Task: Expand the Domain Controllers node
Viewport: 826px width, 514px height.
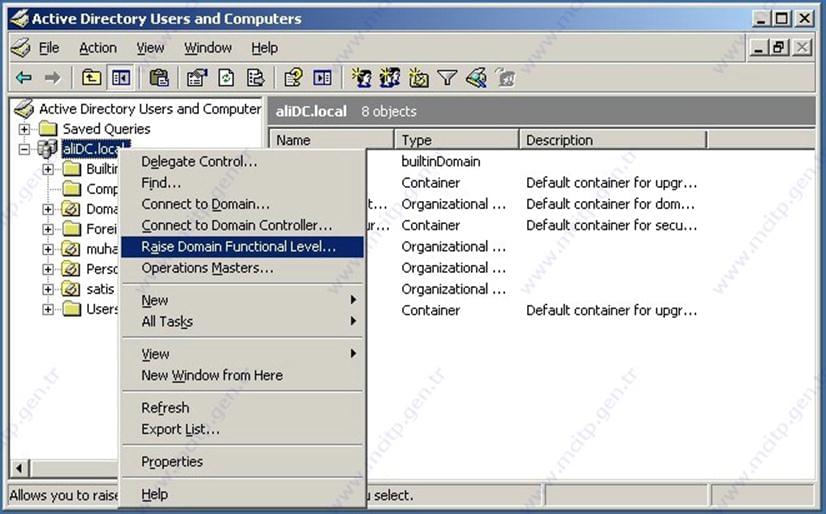Action: 48,209
